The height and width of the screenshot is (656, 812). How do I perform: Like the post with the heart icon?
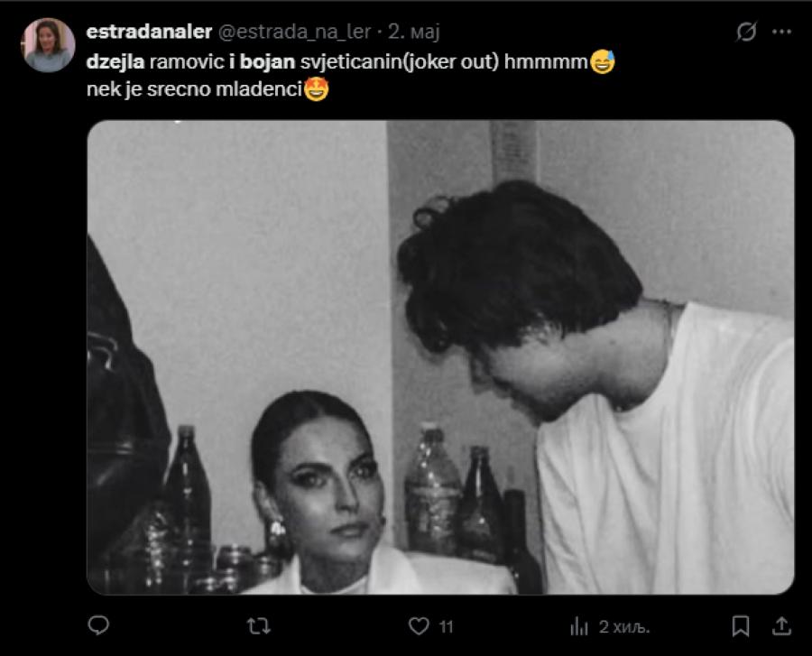click(x=419, y=624)
